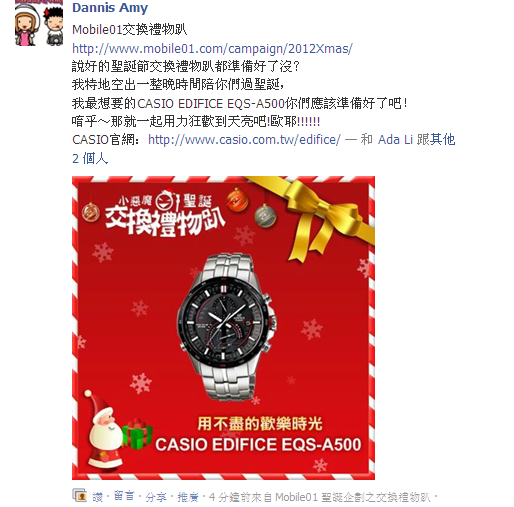This screenshot has width=514, height=507.
Task: Click the photo app icon beside 讚
Action: tap(80, 495)
